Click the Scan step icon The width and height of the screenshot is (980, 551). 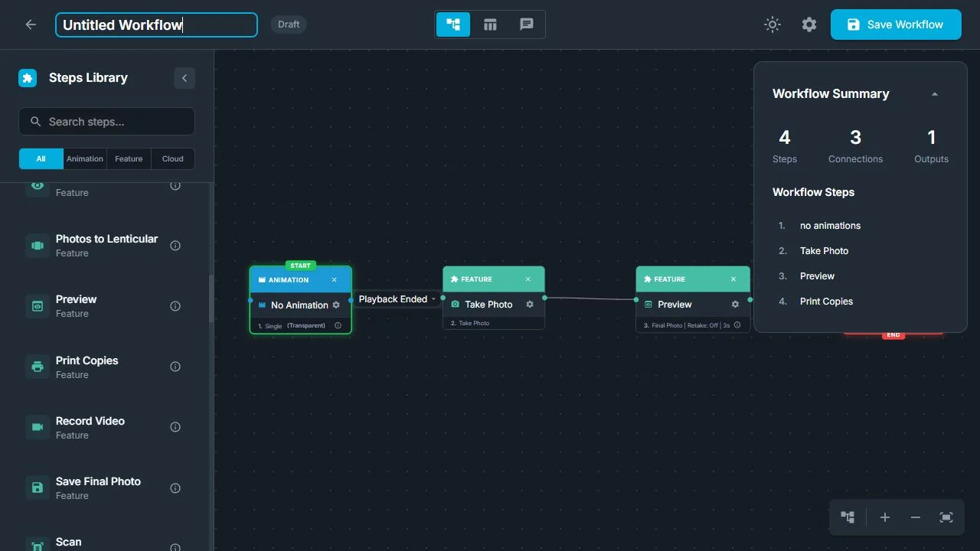38,545
